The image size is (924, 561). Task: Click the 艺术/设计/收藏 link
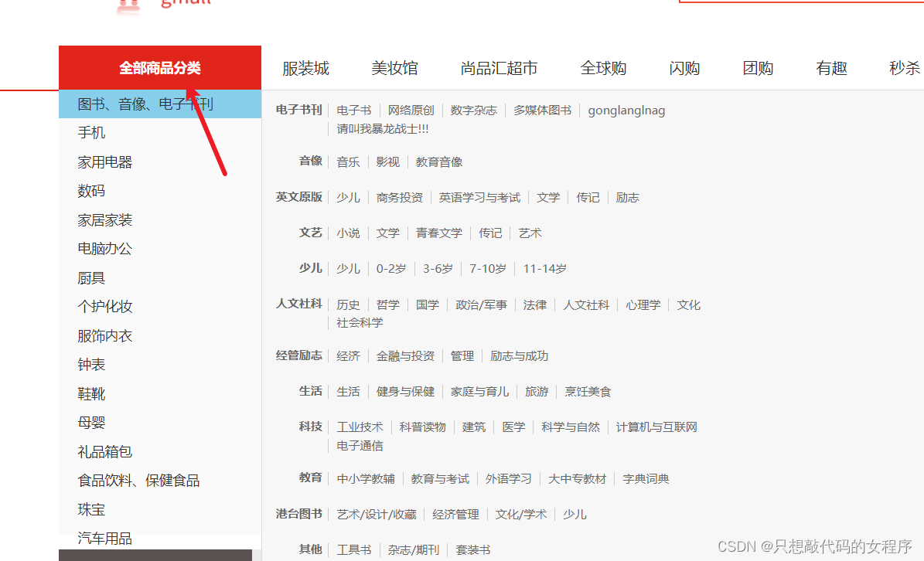click(377, 515)
